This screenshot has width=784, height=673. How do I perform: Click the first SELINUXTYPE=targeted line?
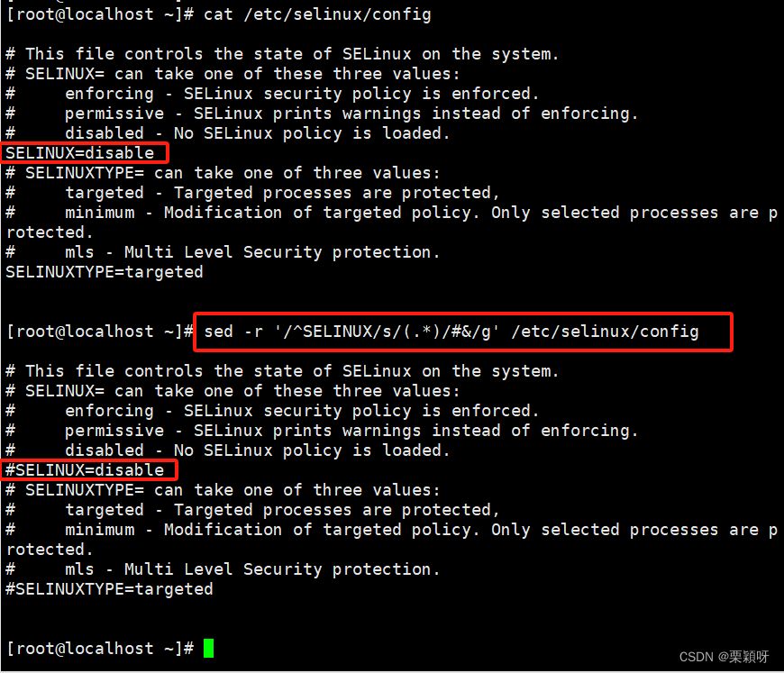[105, 272]
